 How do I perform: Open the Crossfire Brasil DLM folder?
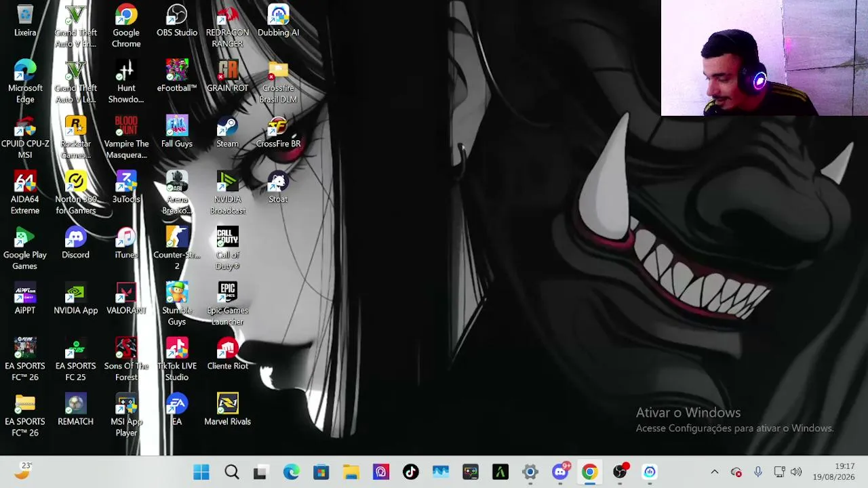click(x=278, y=82)
